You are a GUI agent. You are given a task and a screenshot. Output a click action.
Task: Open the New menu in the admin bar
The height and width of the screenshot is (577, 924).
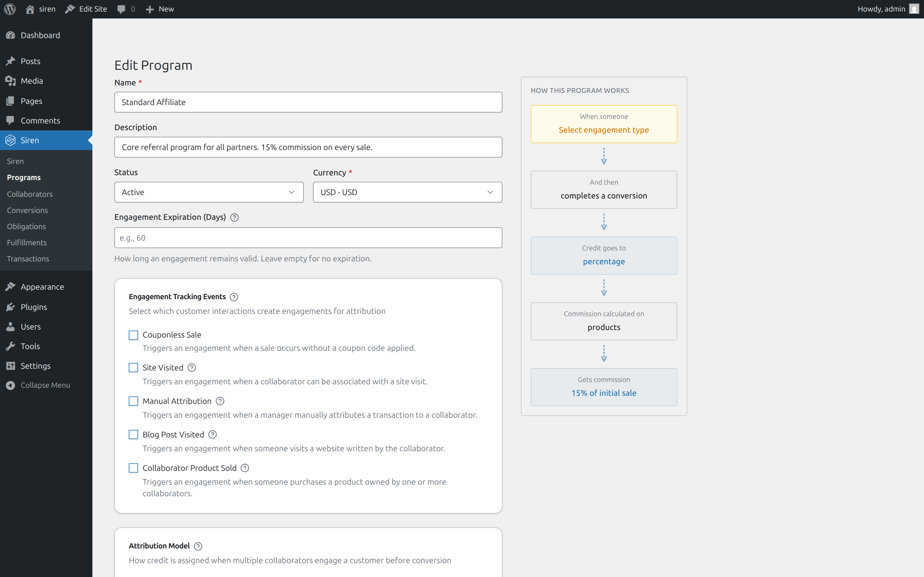click(x=160, y=9)
